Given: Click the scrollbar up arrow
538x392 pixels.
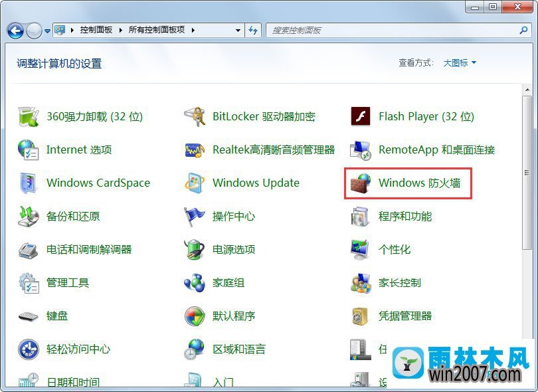Looking at the screenshot, I should 527,90.
